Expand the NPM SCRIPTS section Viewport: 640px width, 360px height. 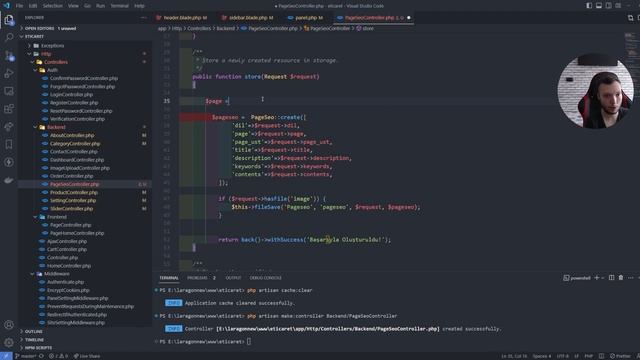click(x=86, y=348)
